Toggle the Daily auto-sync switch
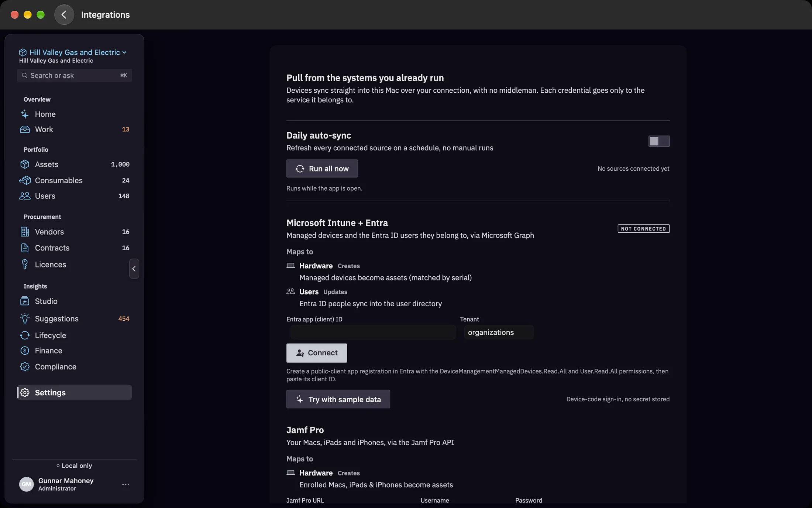 pos(659,141)
